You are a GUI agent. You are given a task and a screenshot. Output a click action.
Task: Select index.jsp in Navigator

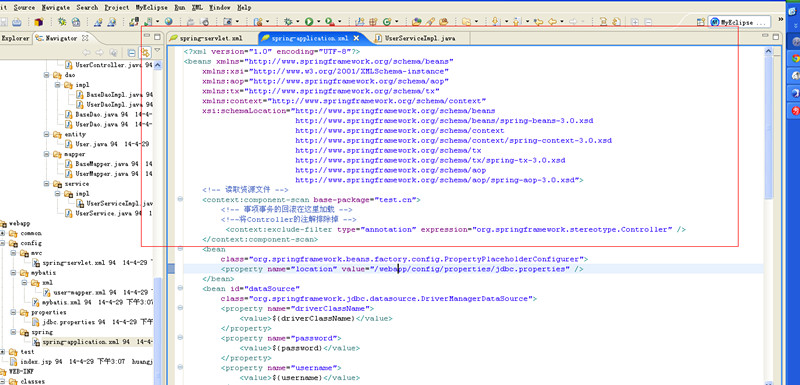point(82,362)
